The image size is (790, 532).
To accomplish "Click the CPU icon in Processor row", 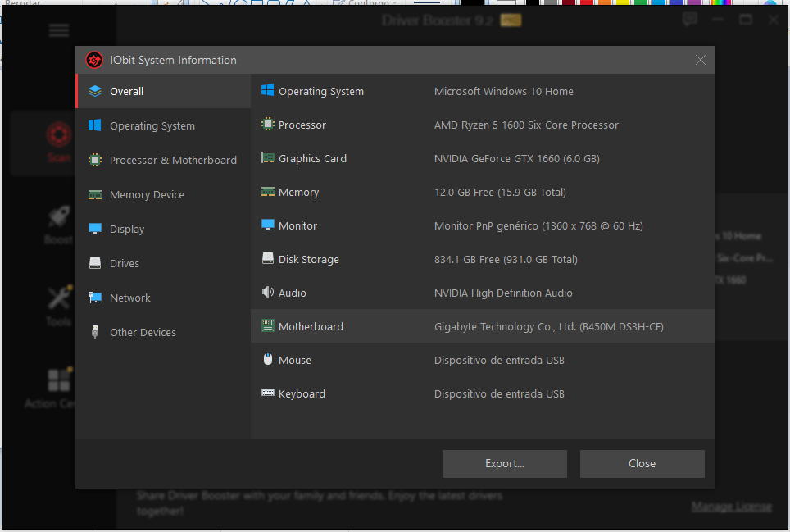I will tap(267, 124).
